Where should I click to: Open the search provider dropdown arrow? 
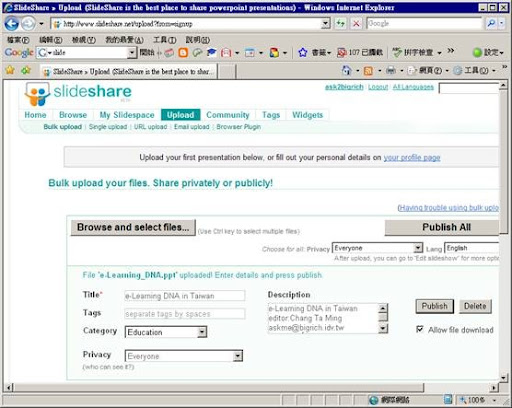502,23
